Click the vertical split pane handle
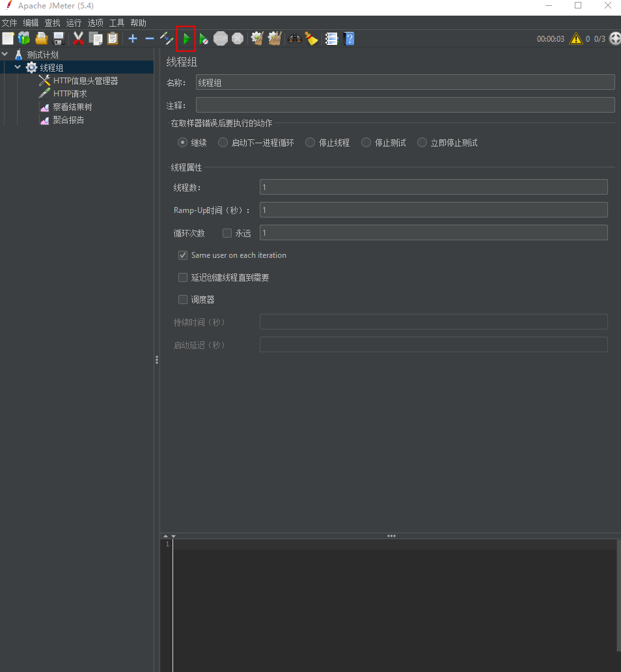The width and height of the screenshot is (621, 672). (x=157, y=359)
